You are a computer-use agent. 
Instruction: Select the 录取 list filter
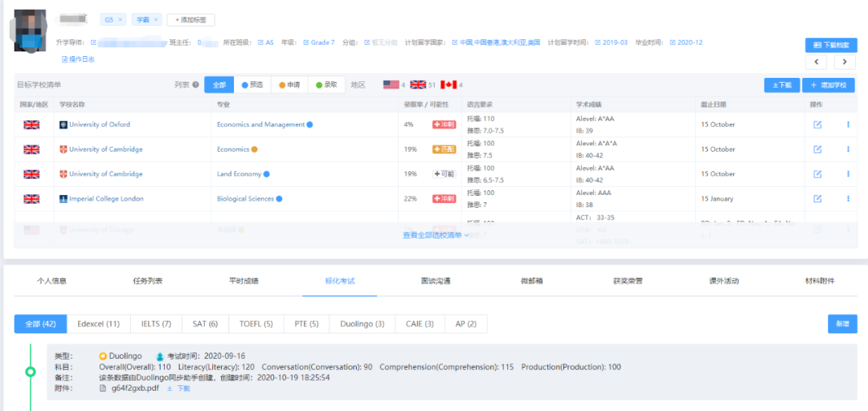pos(326,85)
